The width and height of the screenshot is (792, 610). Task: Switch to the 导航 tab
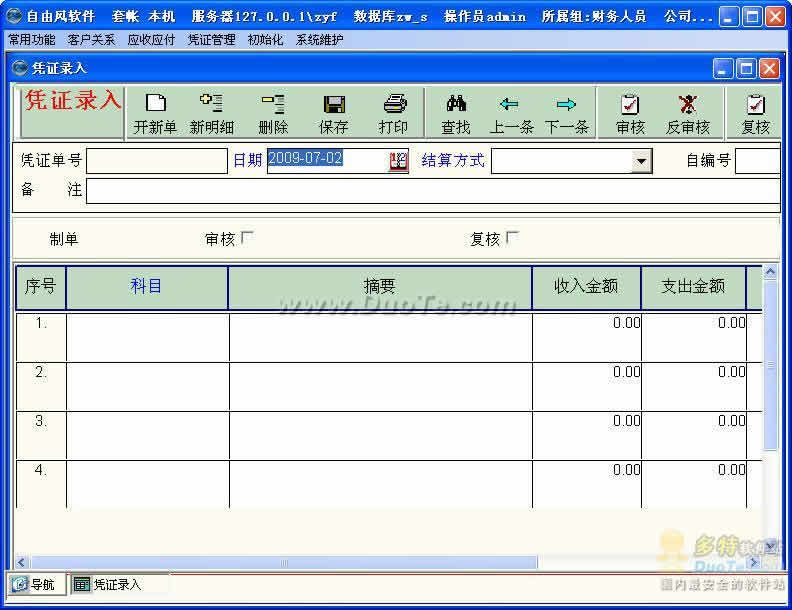click(36, 584)
